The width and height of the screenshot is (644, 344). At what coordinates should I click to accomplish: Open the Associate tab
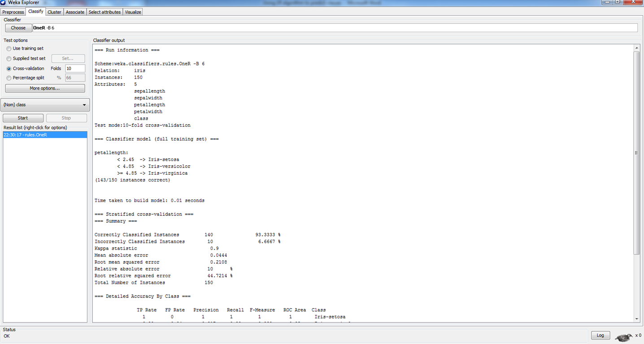point(75,12)
